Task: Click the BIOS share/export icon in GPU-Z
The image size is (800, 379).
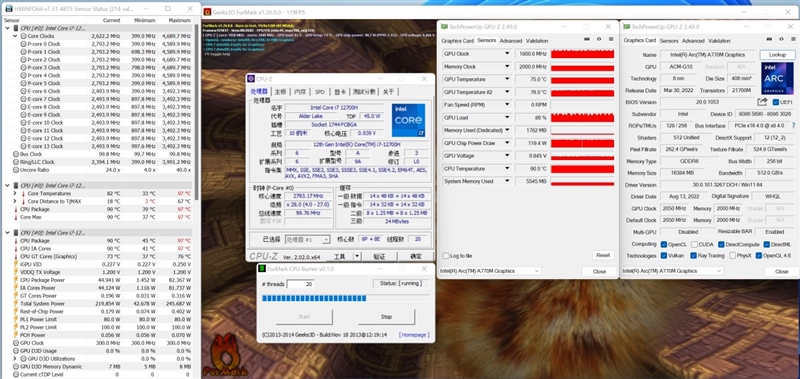Action: tap(762, 102)
